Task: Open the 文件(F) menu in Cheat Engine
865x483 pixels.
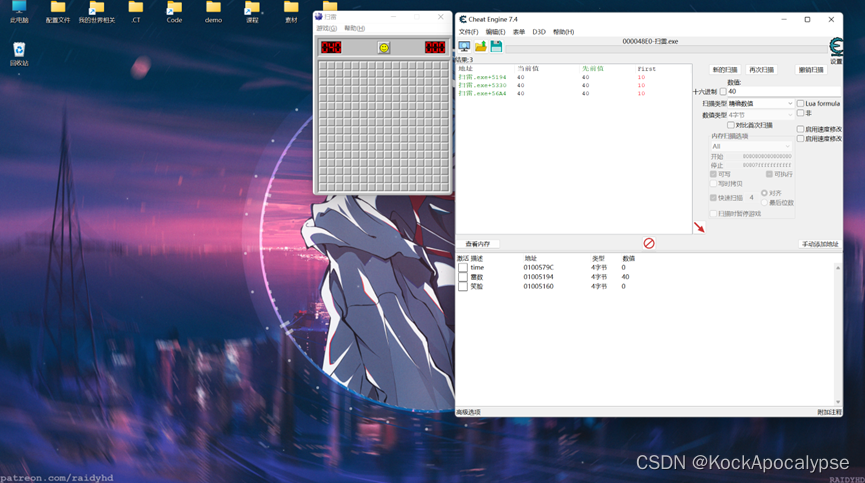Action: [468, 32]
